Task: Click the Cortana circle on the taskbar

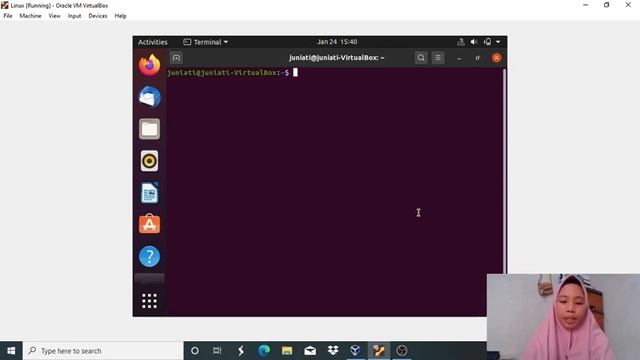Action: tap(195, 351)
